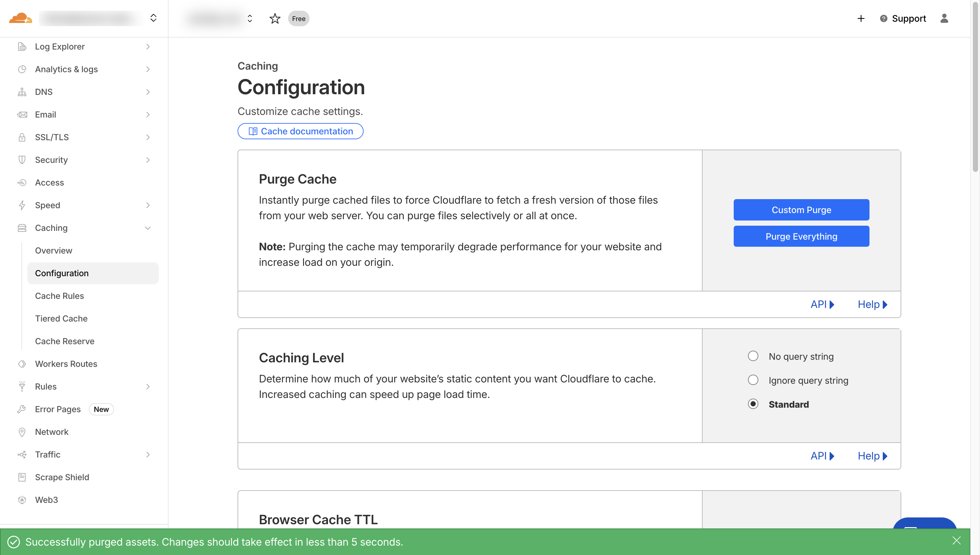Select the DNS icon in the sidebar
This screenshot has width=980, height=555.
tap(22, 92)
